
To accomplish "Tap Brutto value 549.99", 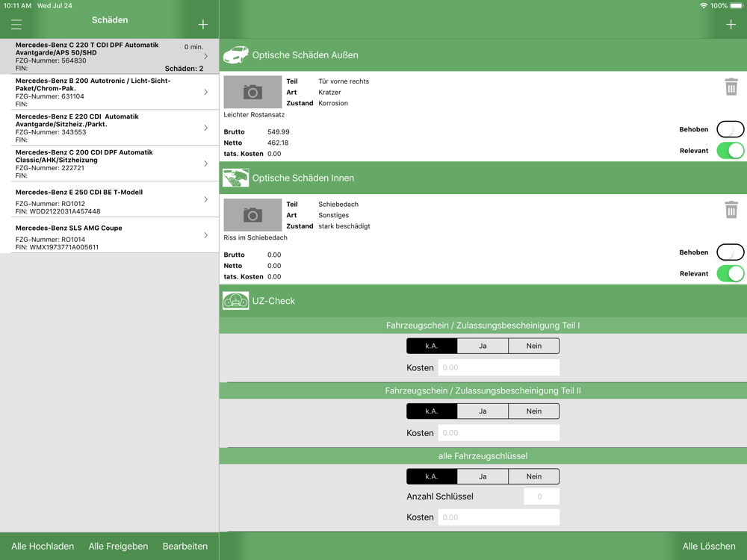I will [x=278, y=132].
